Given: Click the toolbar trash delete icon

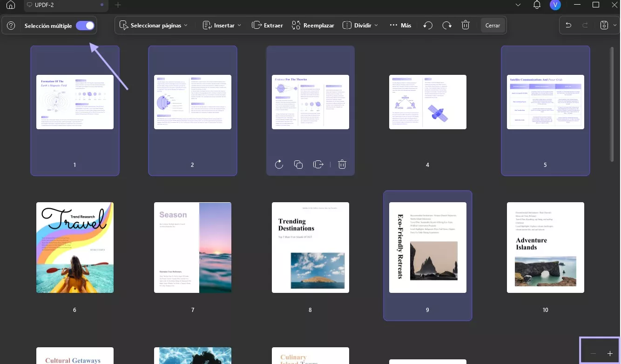Looking at the screenshot, I should 466,26.
